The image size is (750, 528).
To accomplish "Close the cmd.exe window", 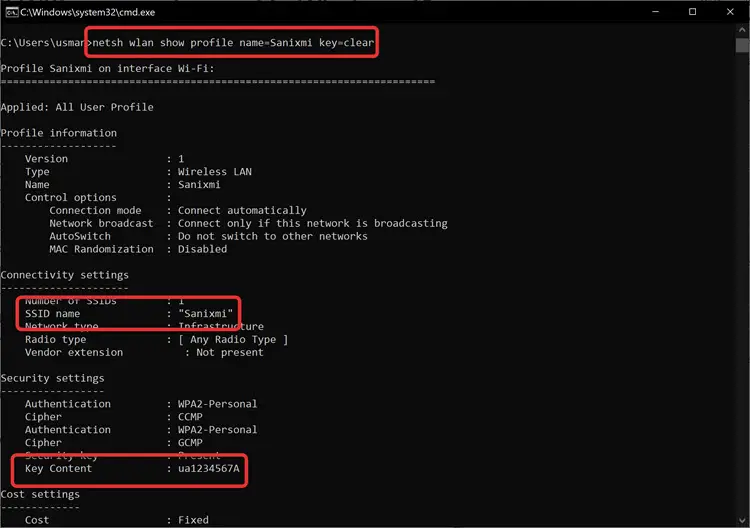I will point(730,12).
